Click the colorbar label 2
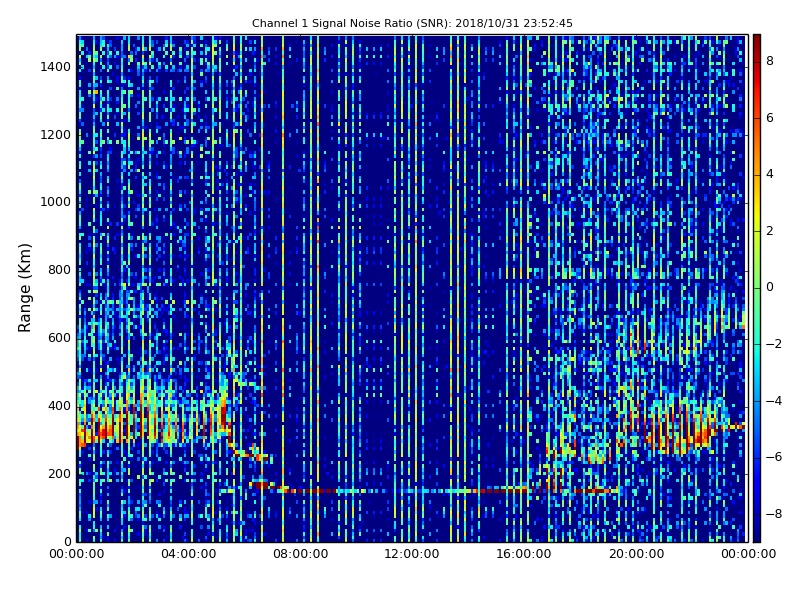 click(769, 231)
